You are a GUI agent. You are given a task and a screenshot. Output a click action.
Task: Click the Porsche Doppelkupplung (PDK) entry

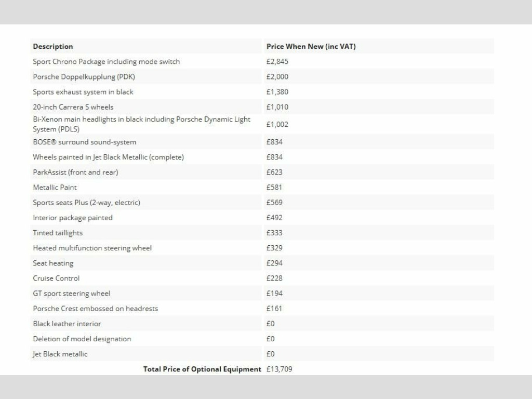click(x=84, y=76)
